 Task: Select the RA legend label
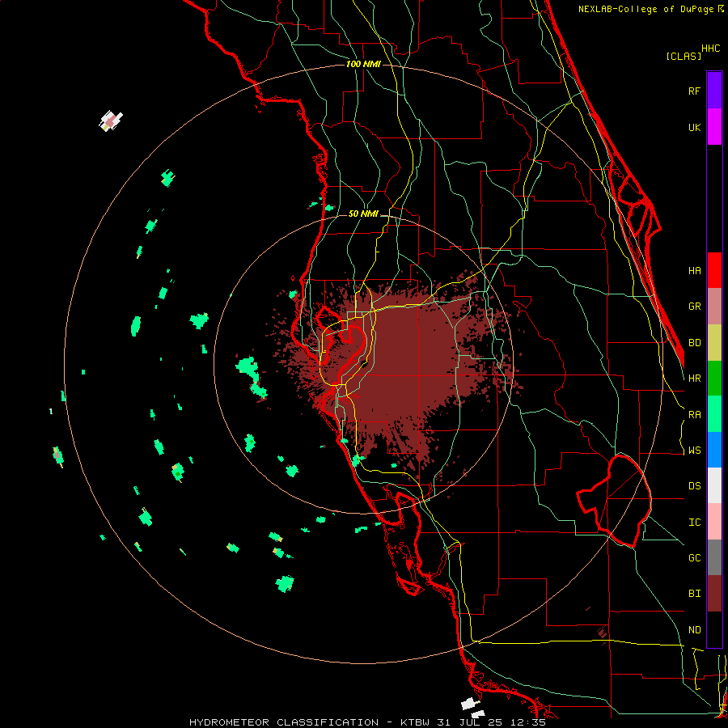[695, 415]
